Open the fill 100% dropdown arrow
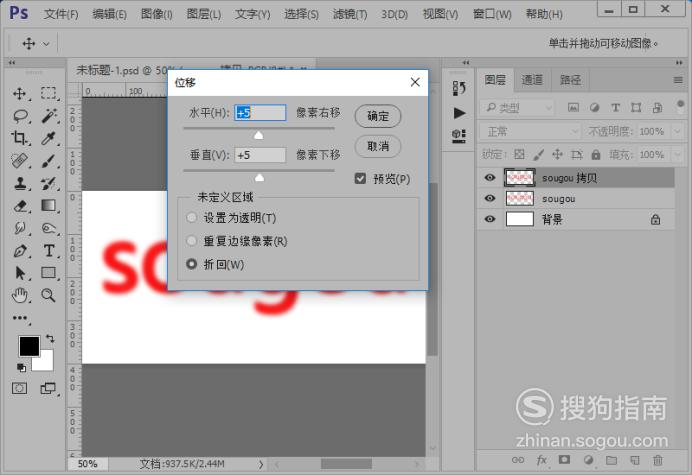692x475 pixels. pos(677,155)
